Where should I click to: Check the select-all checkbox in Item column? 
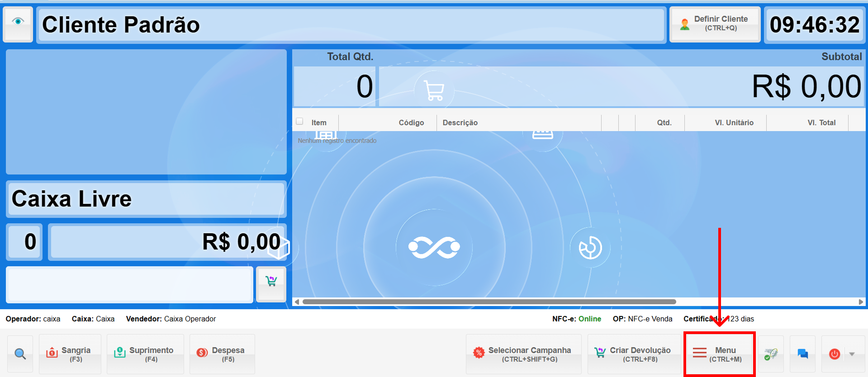[x=299, y=122]
